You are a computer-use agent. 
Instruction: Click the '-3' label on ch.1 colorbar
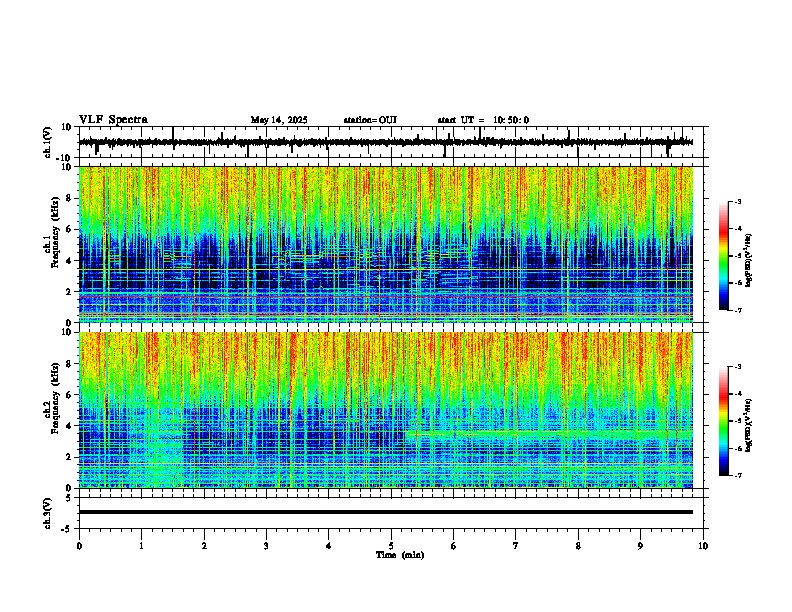[737, 202]
